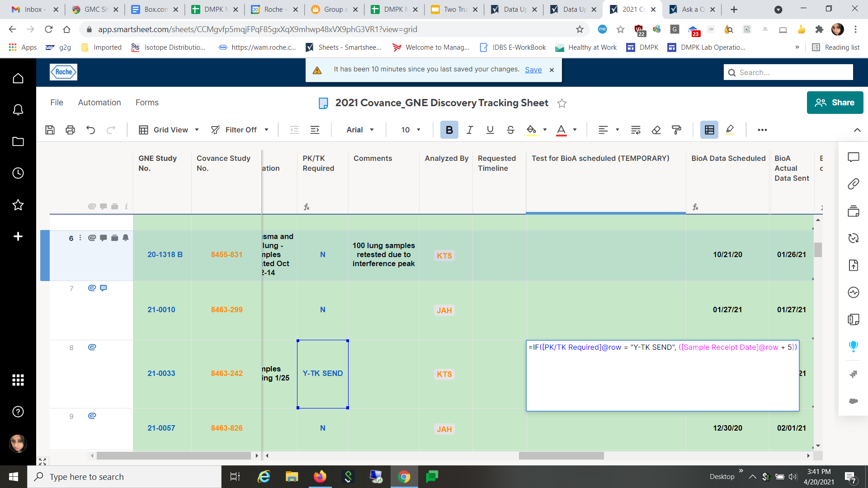
Task: Click Save link in notification banner
Action: [x=533, y=70]
